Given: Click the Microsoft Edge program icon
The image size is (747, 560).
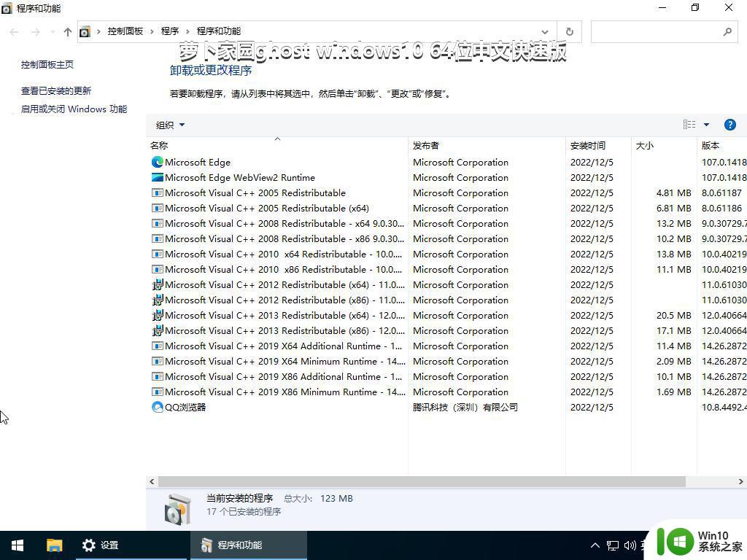Looking at the screenshot, I should [157, 163].
